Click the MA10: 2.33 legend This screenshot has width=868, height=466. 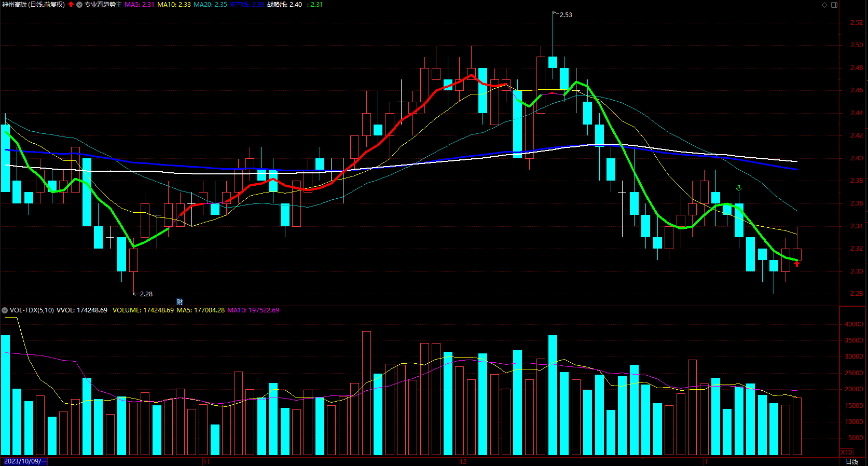coord(174,5)
